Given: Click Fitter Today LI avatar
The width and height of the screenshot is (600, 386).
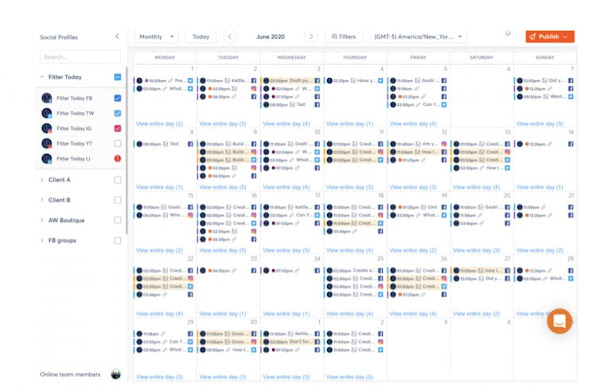Looking at the screenshot, I should click(47, 158).
